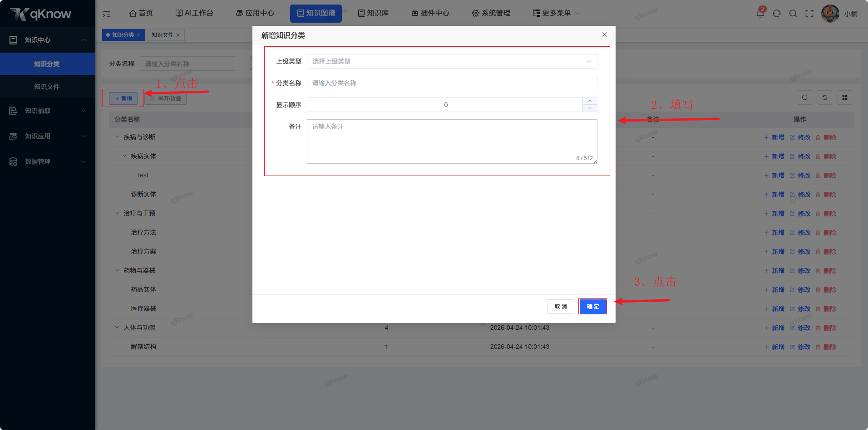868x430 pixels.
Task: Collapse the 疾病与诊断 tree row
Action: [117, 137]
